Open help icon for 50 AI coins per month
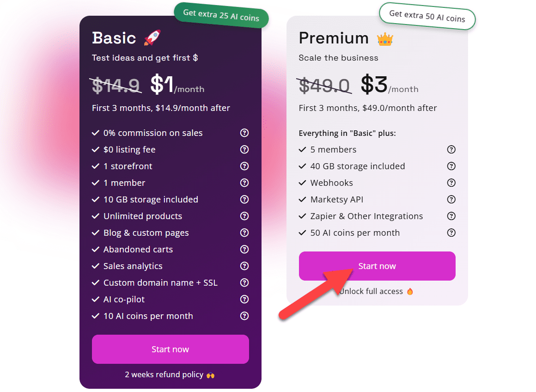536x392 pixels. [x=451, y=233]
